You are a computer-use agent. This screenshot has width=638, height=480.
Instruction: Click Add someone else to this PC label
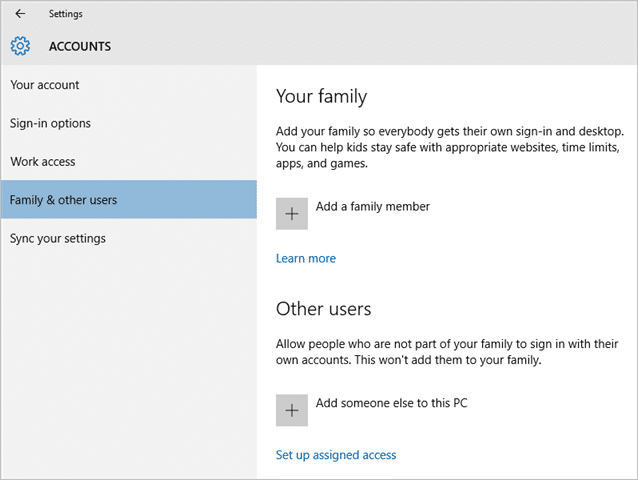(x=391, y=403)
